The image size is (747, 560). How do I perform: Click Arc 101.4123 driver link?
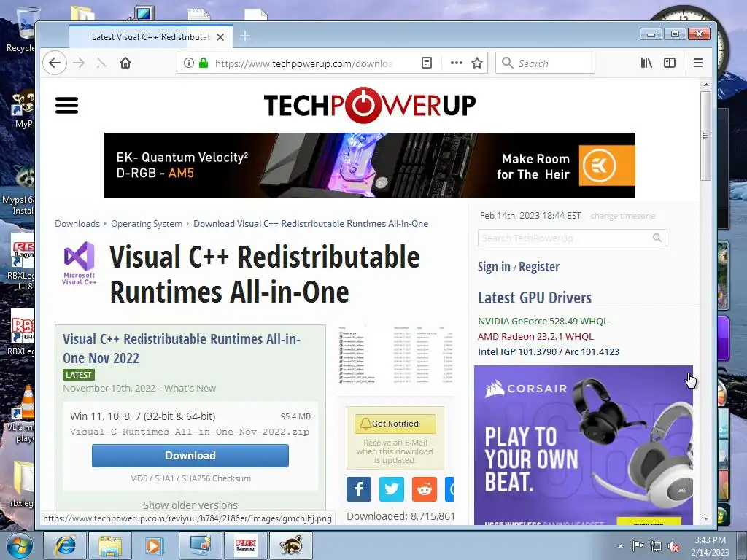pyautogui.click(x=592, y=351)
